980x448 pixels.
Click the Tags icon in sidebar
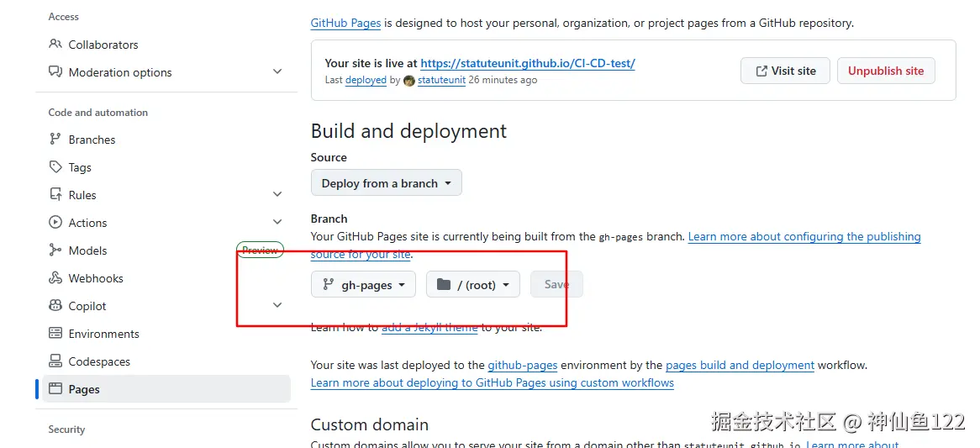click(55, 167)
